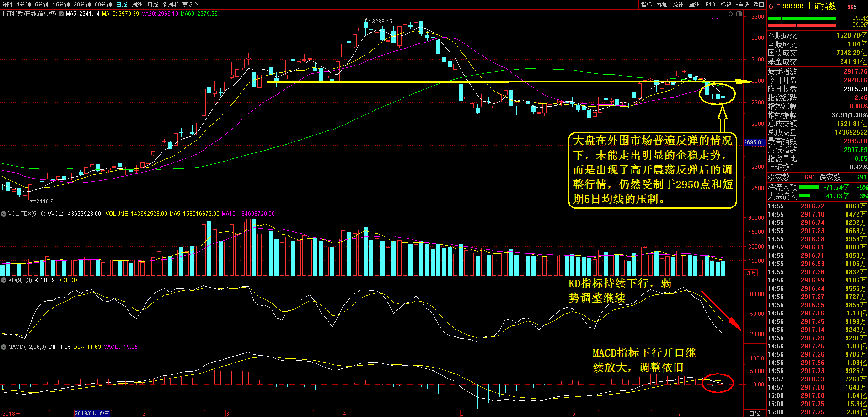This screenshot has height=417, width=868.
Task: Click the MACD indicator dropdown arrow
Action: pyautogui.click(x=4, y=347)
